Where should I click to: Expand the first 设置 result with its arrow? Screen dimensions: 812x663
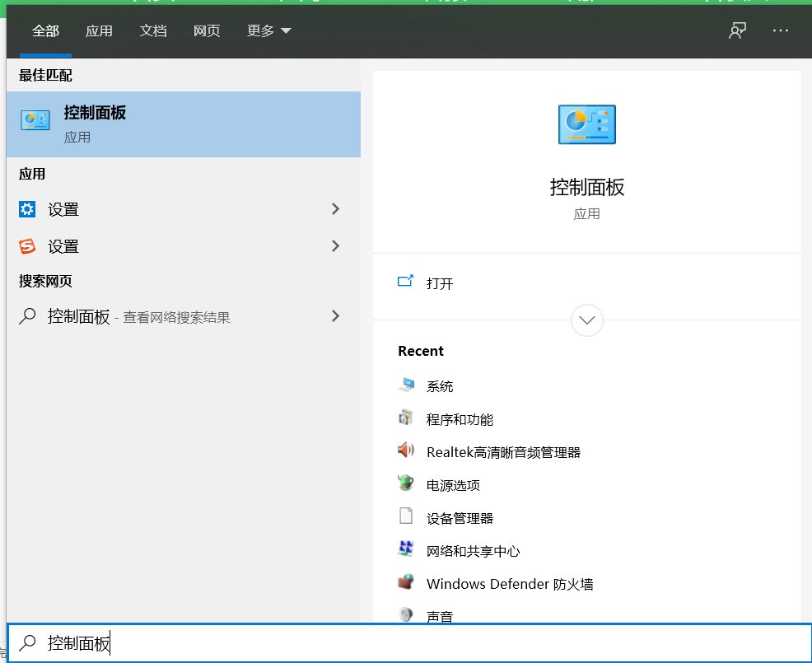coord(335,209)
